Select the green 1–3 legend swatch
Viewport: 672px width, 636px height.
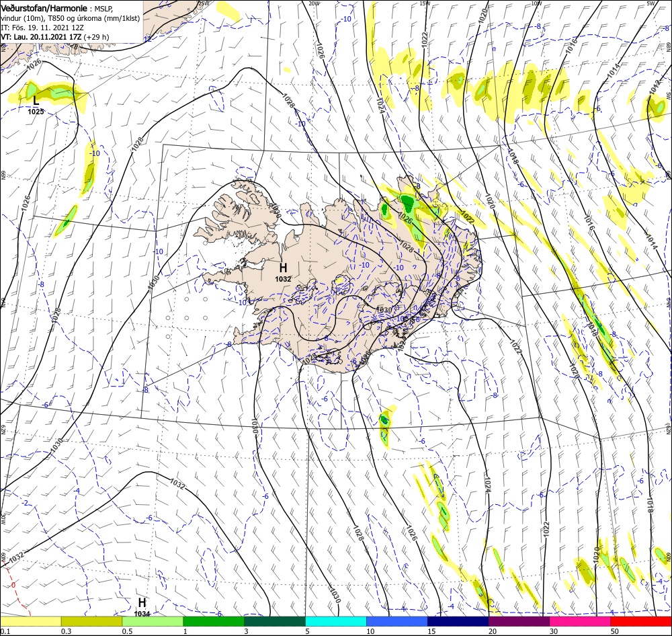pos(214,621)
